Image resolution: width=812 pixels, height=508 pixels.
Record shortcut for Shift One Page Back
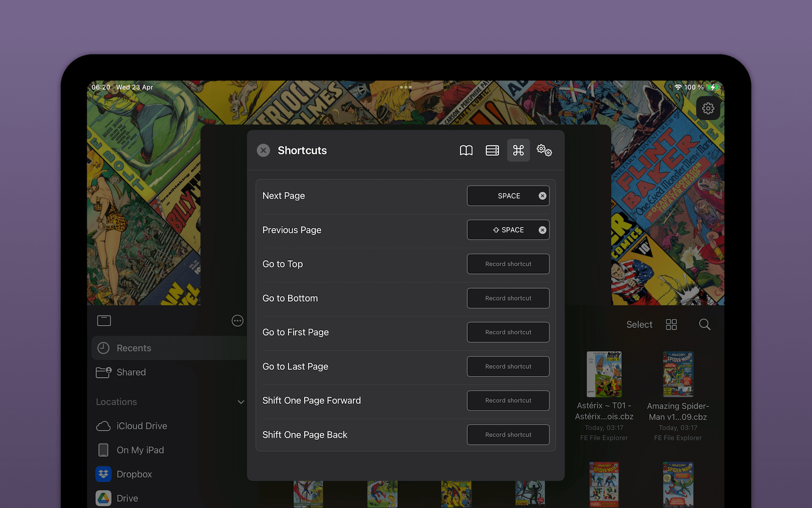pyautogui.click(x=508, y=435)
